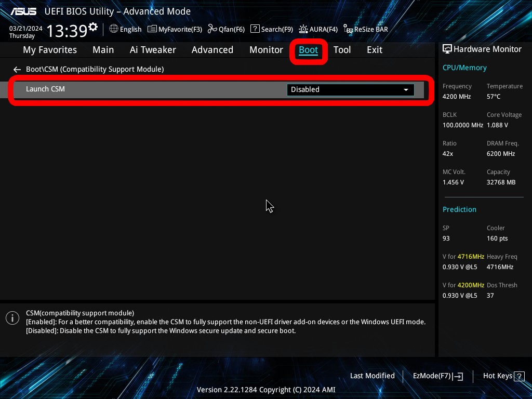The width and height of the screenshot is (532, 399).
Task: Click the Hardware Monitor display icon
Action: coord(447,49)
